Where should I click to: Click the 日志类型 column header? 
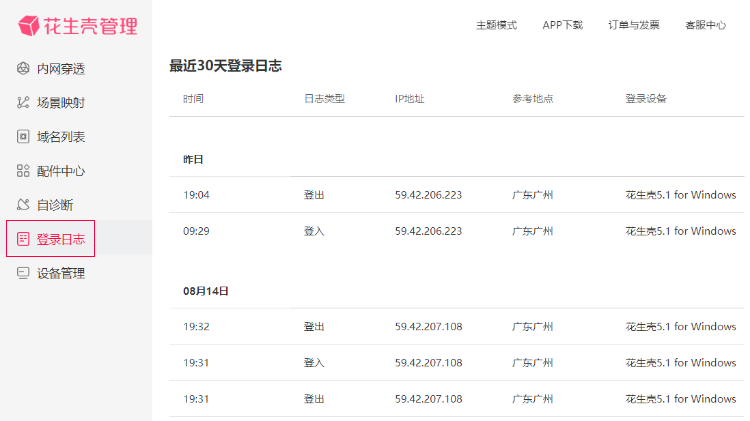[x=324, y=99]
